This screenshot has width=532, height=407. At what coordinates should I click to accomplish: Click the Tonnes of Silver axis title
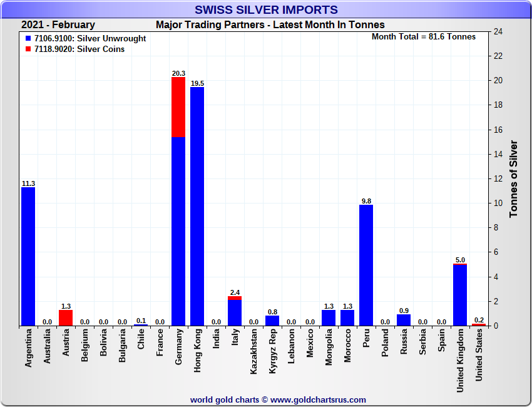click(x=514, y=179)
